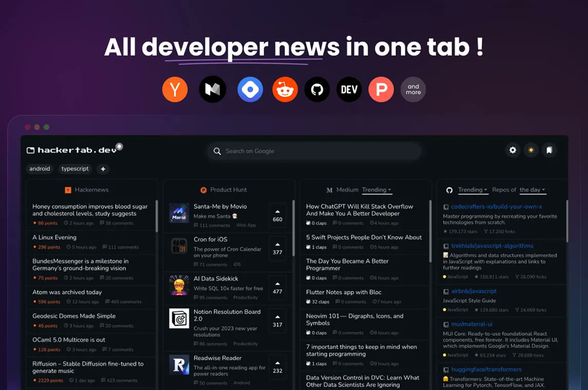Click the Cron for iOS thumbnail

179,246
